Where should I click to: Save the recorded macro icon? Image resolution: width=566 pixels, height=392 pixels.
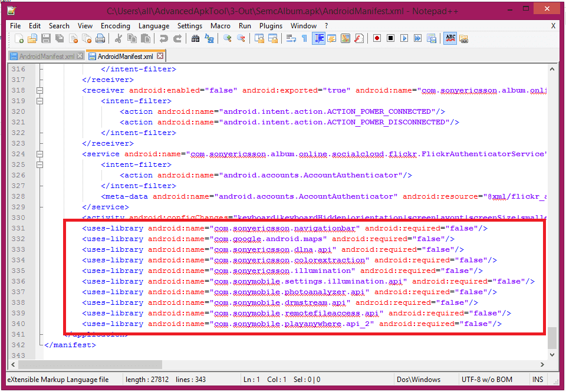[x=432, y=38]
